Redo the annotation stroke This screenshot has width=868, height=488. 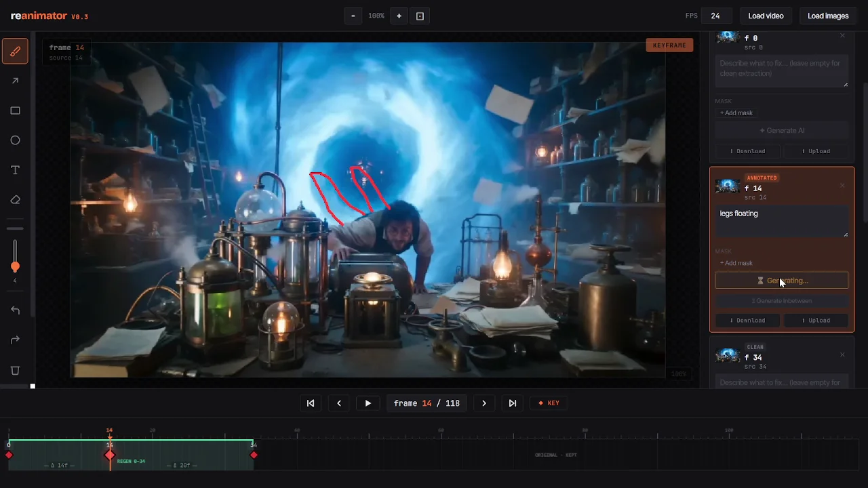click(15, 340)
